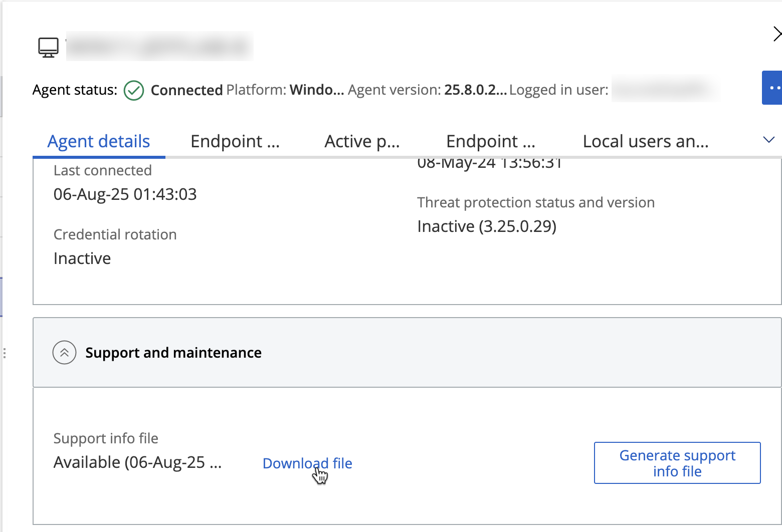
Task: Select the Agent details tab
Action: point(99,142)
